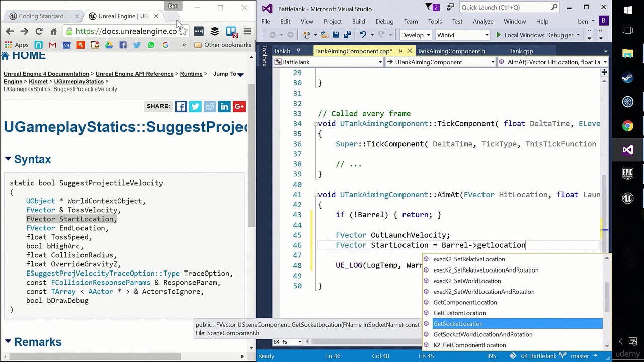Click the Chrome address bar
This screenshot has height=362, width=644.
pyautogui.click(x=126, y=31)
